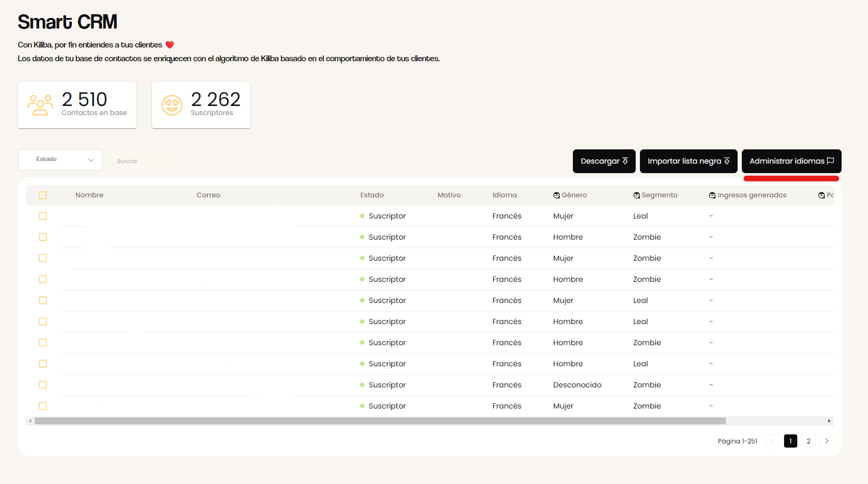Click the Correo column header
868x484 pixels.
tap(209, 195)
